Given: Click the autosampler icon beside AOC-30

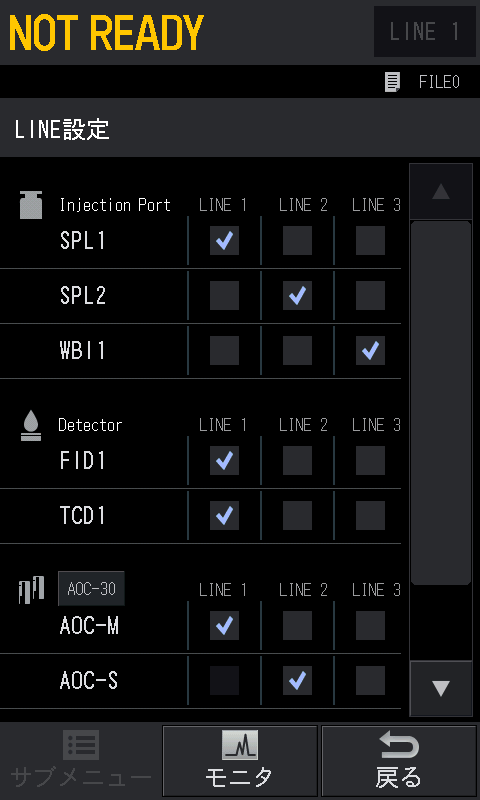Looking at the screenshot, I should pos(32,590).
